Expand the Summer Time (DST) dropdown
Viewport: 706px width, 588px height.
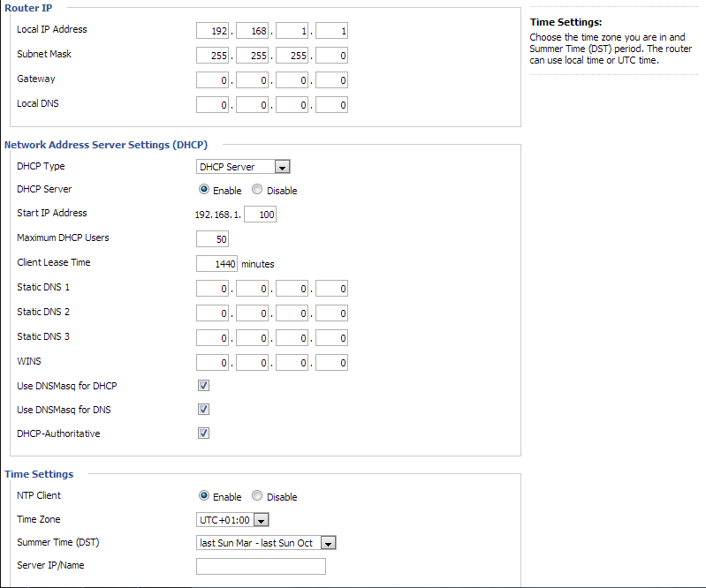(266, 543)
